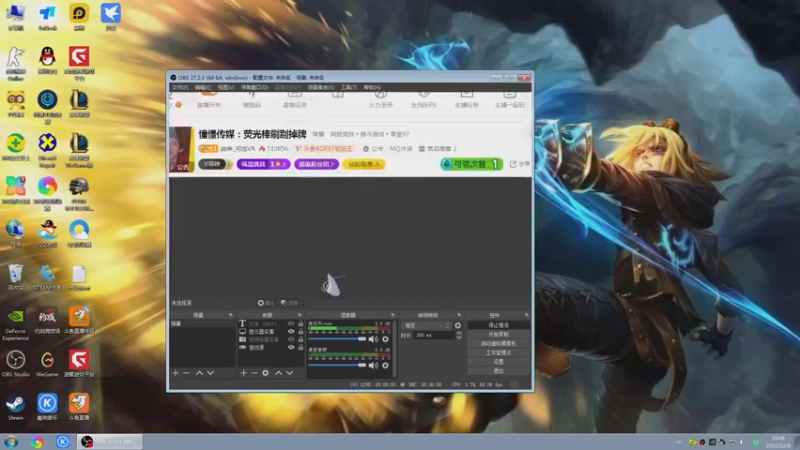Open the transition type dropdown
The width and height of the screenshot is (800, 450).
click(x=427, y=326)
